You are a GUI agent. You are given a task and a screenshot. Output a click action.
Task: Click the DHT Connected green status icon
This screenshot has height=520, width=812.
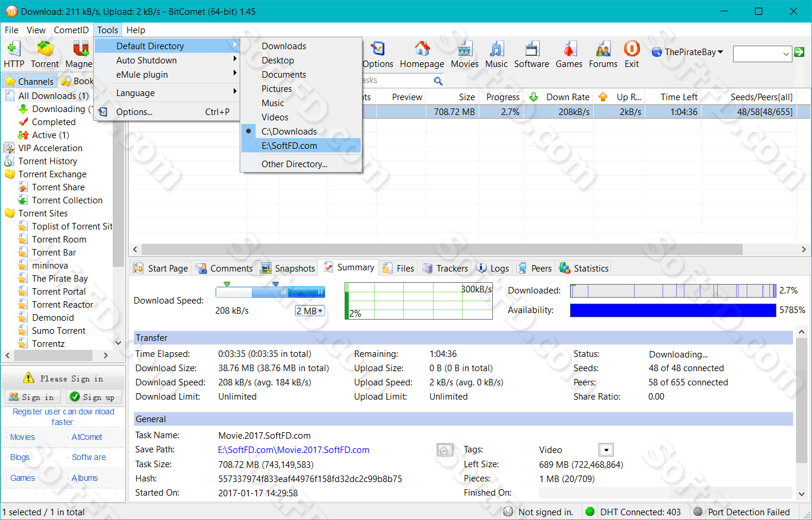click(x=590, y=512)
